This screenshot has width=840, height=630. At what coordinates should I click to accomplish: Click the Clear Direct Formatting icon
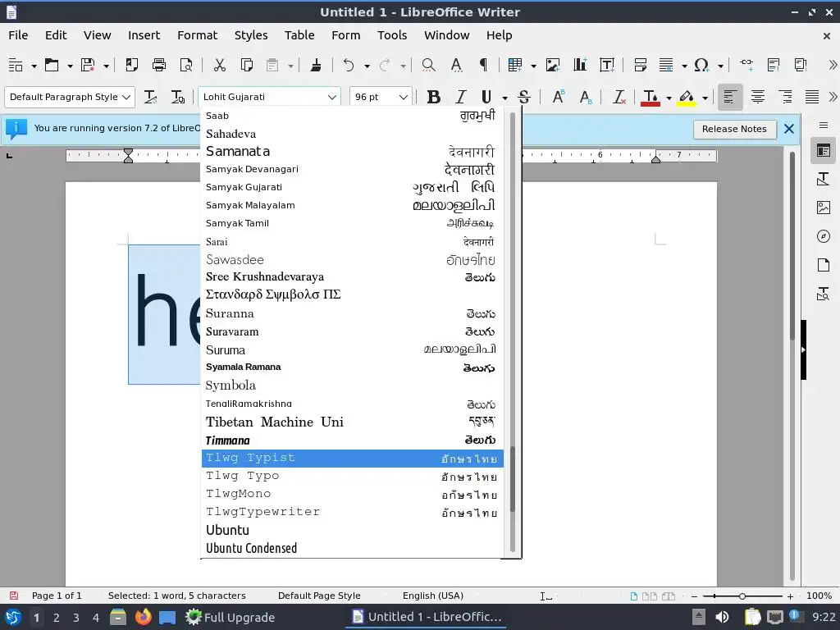[x=619, y=97]
